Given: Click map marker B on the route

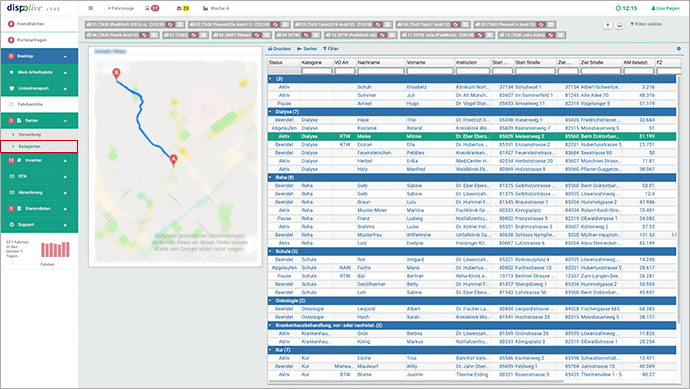Looking at the screenshot, I should coord(117,74).
